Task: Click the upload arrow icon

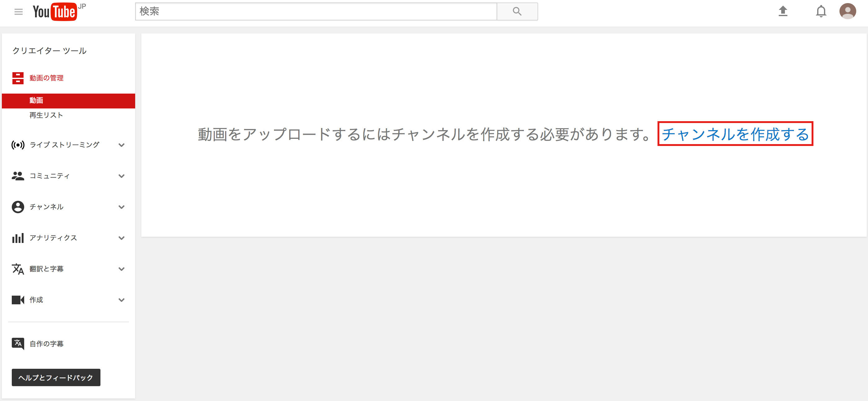Action: (783, 11)
